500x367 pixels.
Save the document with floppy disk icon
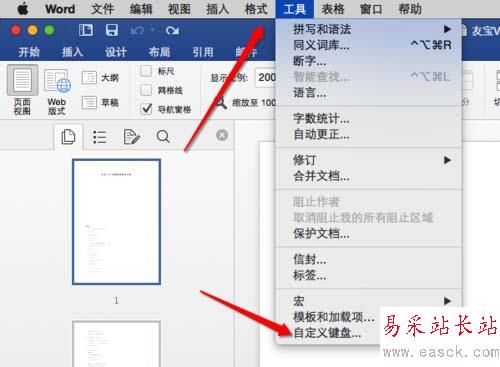[x=112, y=30]
